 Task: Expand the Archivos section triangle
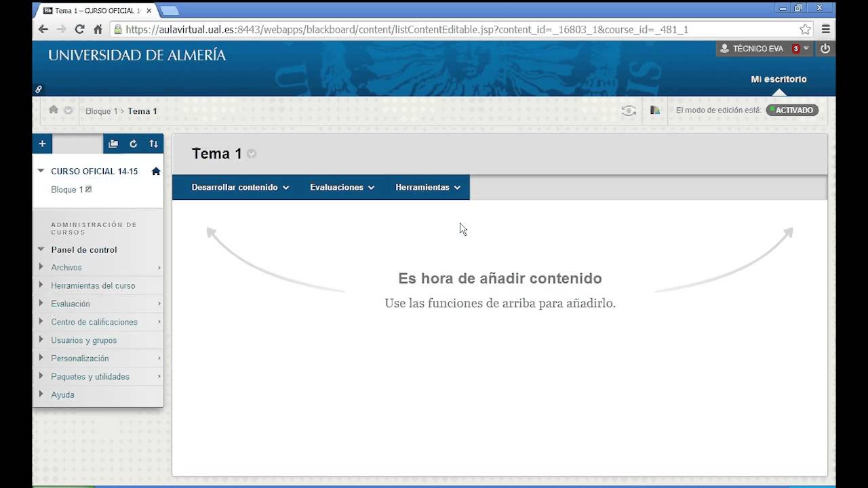[x=41, y=267]
